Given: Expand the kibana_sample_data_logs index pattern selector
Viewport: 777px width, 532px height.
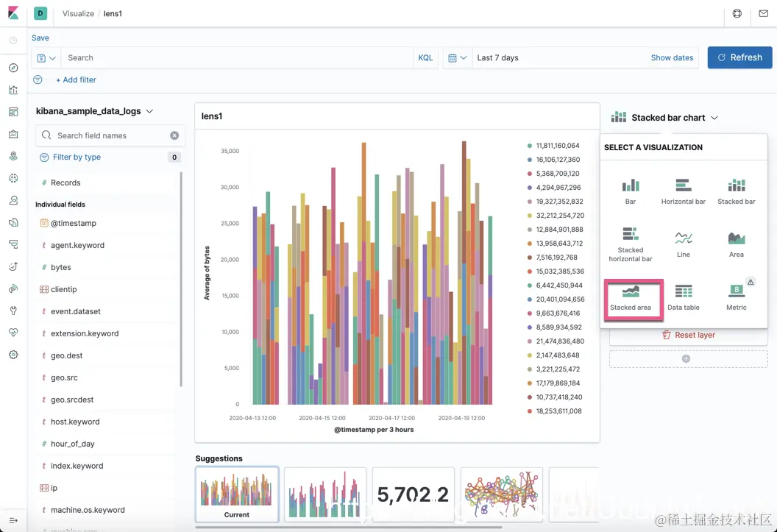Looking at the screenshot, I should click(95, 111).
